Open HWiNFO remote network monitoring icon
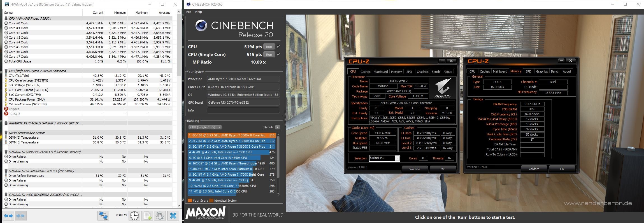644x223 pixels. [103, 216]
